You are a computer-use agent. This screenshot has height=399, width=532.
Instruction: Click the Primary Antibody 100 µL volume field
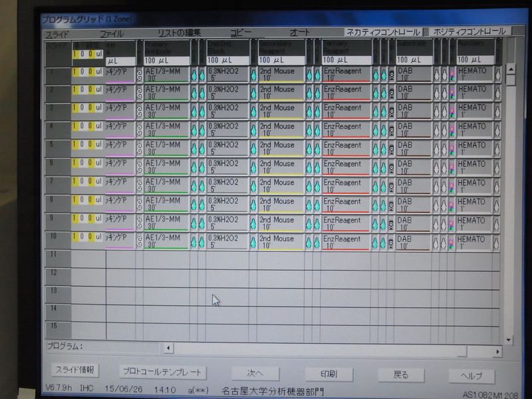(167, 61)
